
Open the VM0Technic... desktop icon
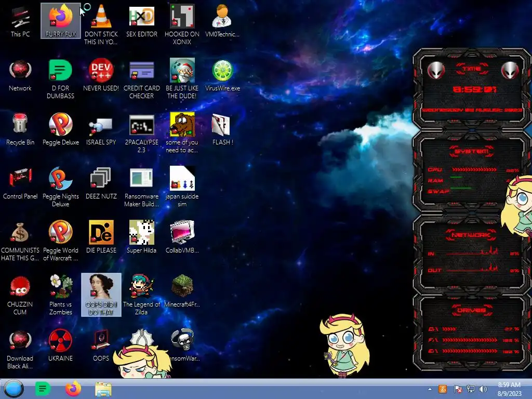(222, 21)
